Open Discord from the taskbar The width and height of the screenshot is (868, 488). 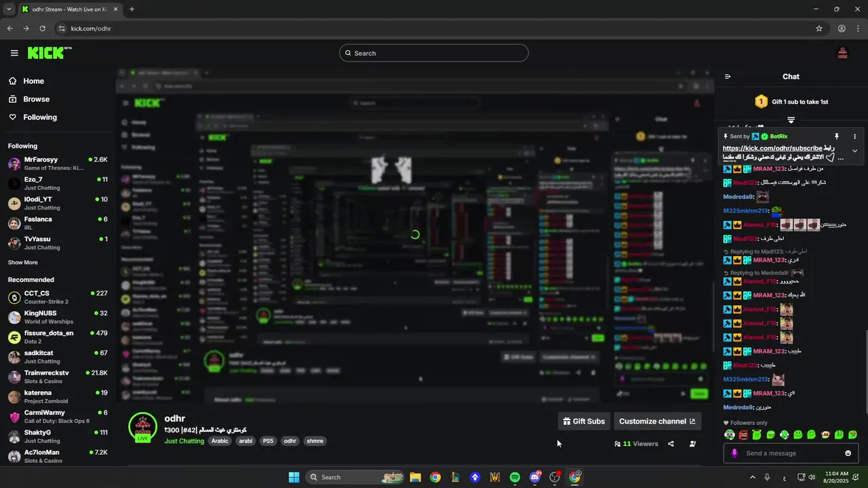[x=535, y=477]
